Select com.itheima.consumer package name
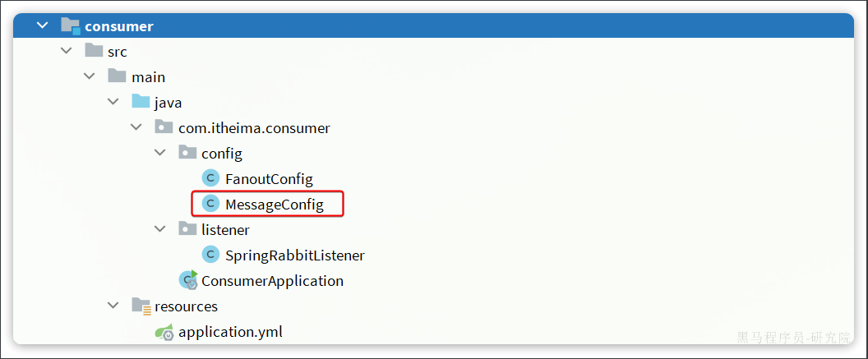 (254, 128)
